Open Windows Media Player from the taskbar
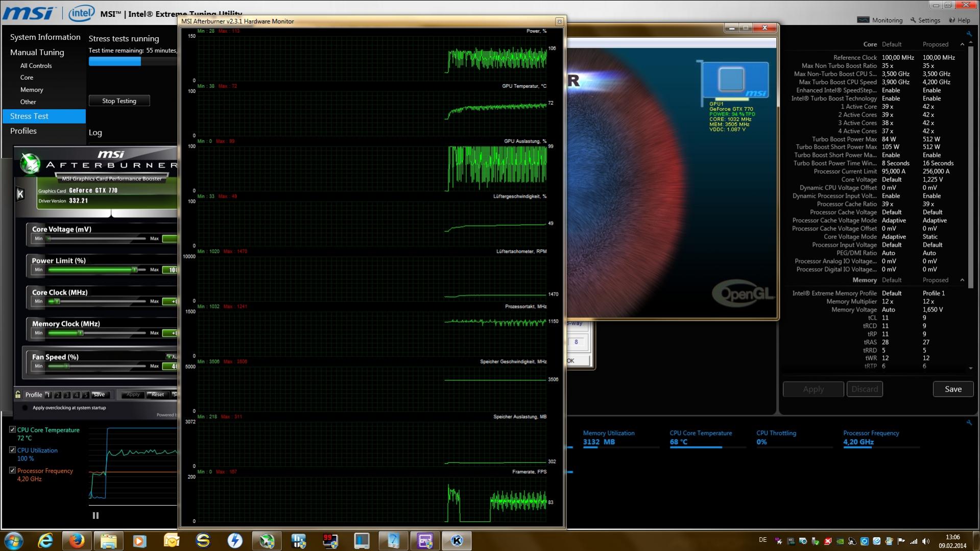Screen dimensions: 980x551 [139, 540]
